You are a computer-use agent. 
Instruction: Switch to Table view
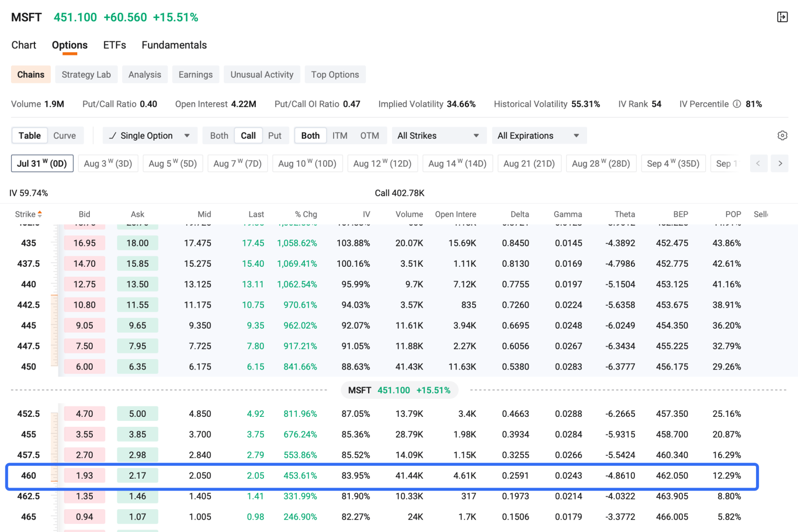[x=30, y=136]
